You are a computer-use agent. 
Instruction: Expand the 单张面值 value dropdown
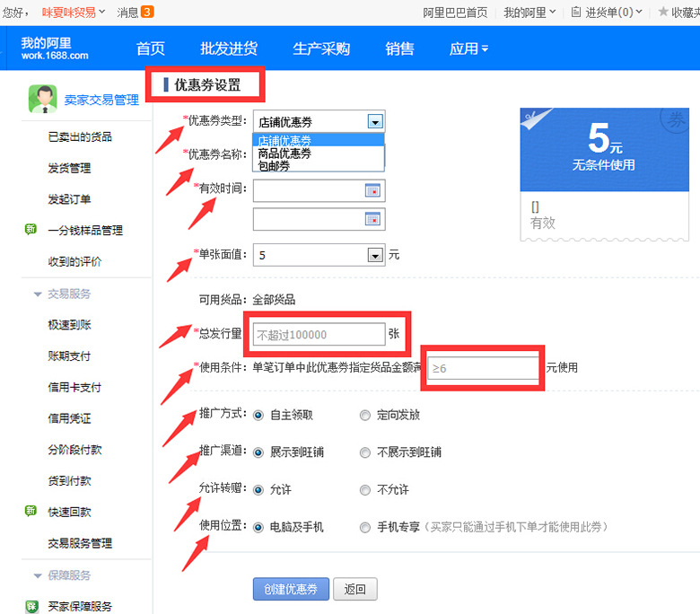click(x=375, y=256)
